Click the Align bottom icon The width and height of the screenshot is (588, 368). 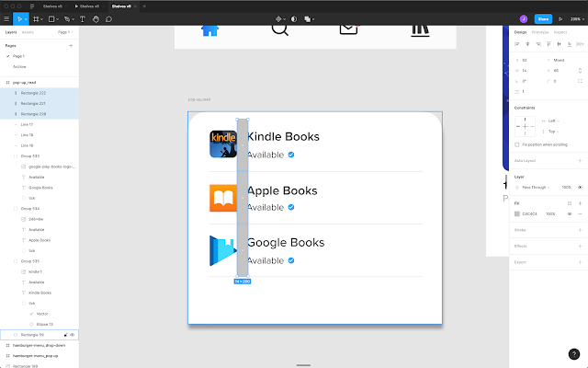(570, 44)
